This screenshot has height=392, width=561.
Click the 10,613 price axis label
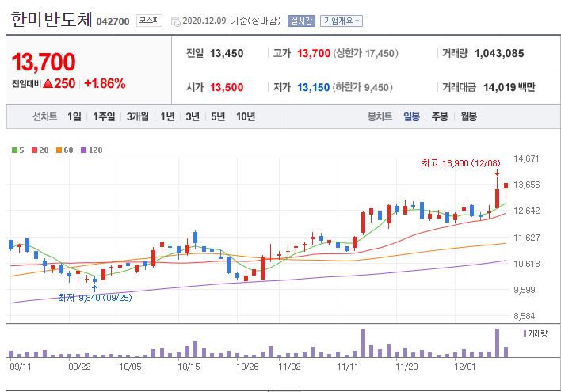click(526, 264)
